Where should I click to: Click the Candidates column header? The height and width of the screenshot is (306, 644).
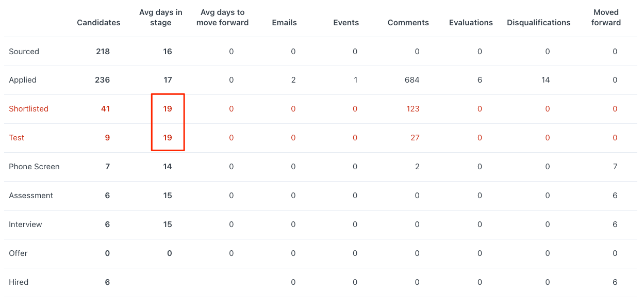pyautogui.click(x=98, y=23)
